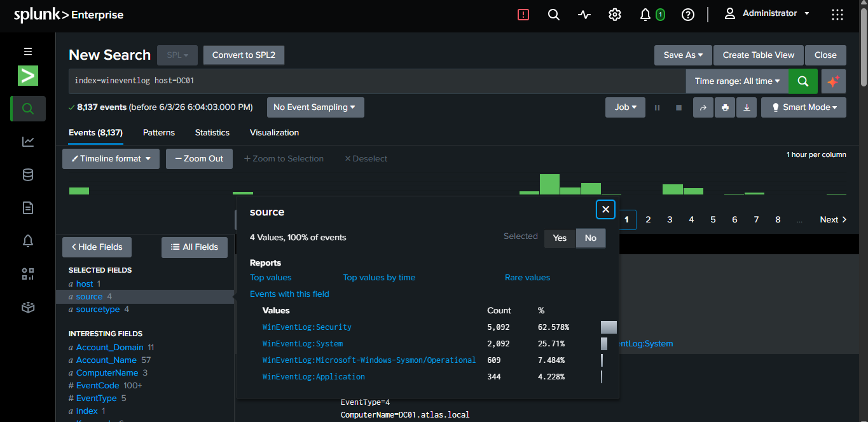Set Selected to Yes

(560, 238)
